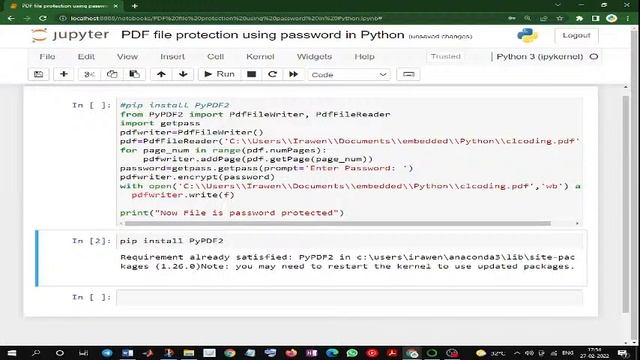Cut selected cells with scissors icon

(x=89, y=74)
